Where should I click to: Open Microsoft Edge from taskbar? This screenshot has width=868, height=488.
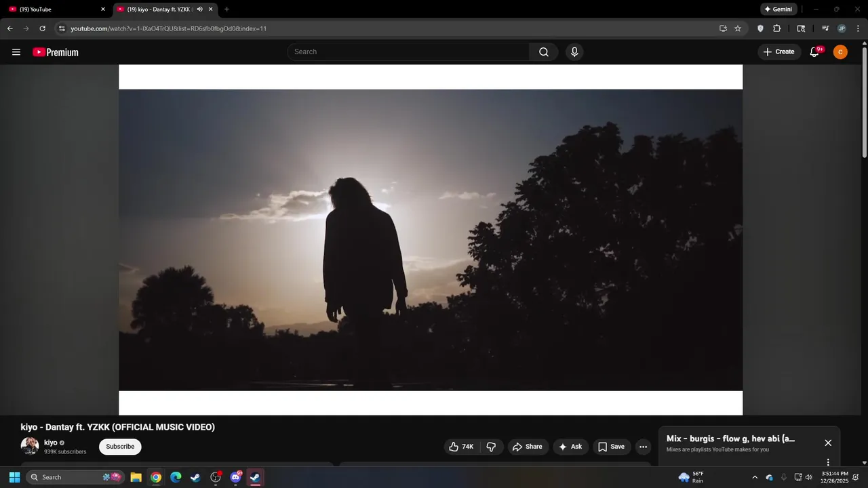pyautogui.click(x=176, y=477)
